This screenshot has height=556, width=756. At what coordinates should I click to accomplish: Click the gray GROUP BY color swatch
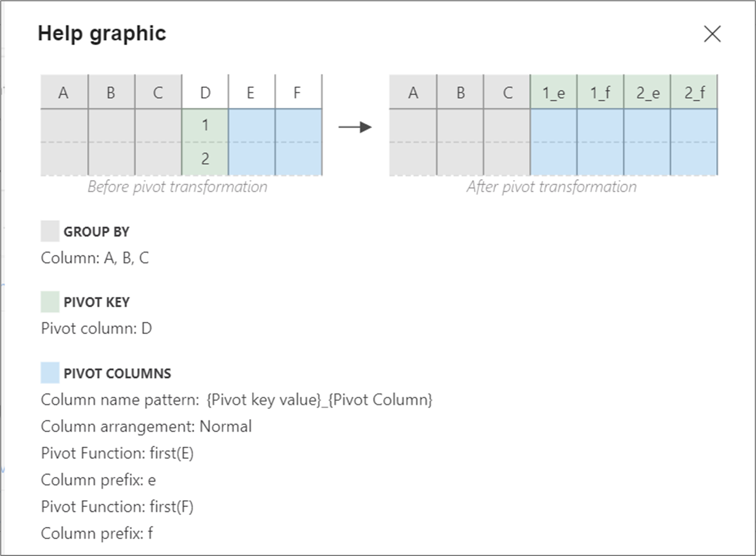(x=50, y=230)
